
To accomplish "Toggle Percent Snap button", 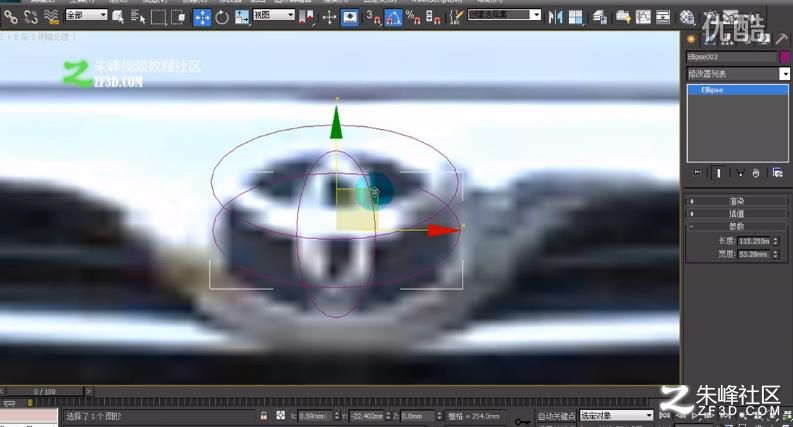I will 413,17.
